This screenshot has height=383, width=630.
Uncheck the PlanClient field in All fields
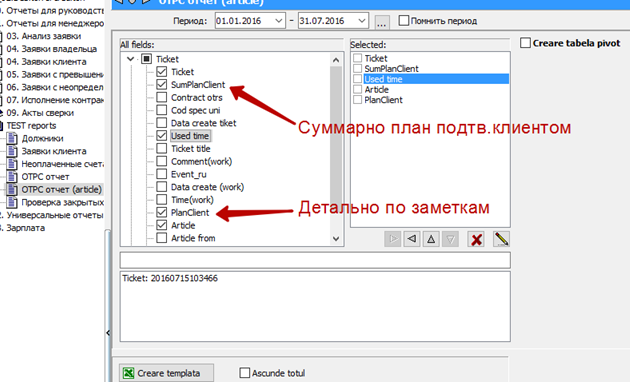162,213
